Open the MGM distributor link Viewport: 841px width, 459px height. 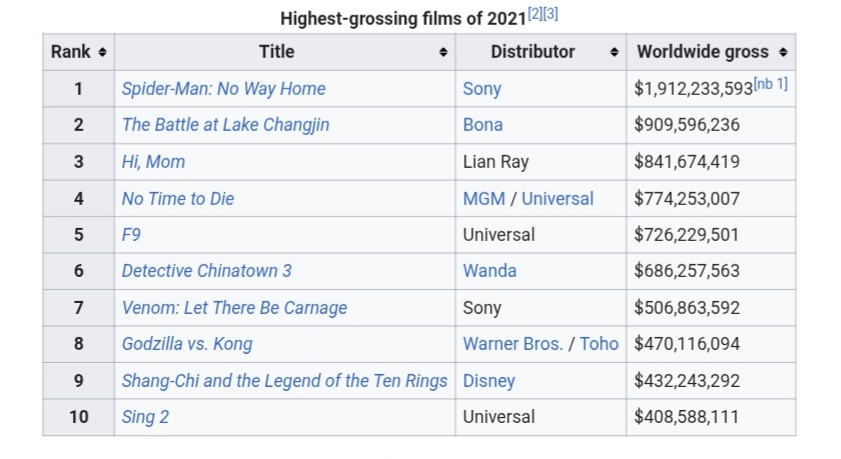pos(484,198)
